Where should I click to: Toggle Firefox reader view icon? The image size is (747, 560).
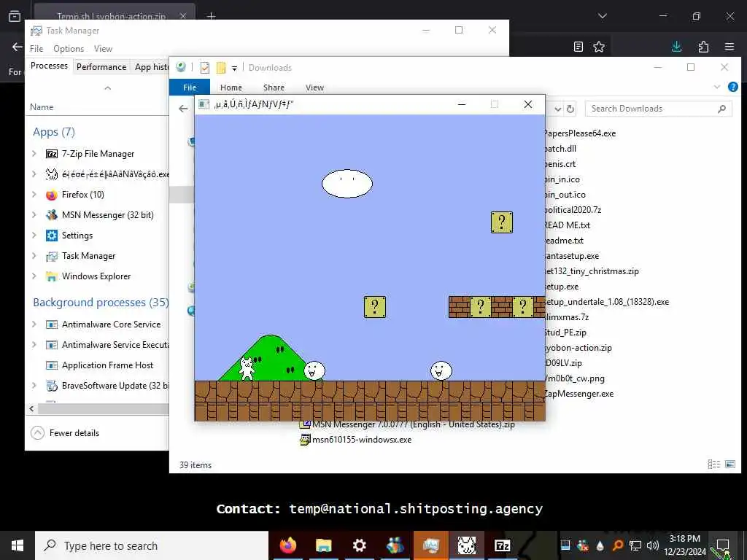(x=578, y=46)
